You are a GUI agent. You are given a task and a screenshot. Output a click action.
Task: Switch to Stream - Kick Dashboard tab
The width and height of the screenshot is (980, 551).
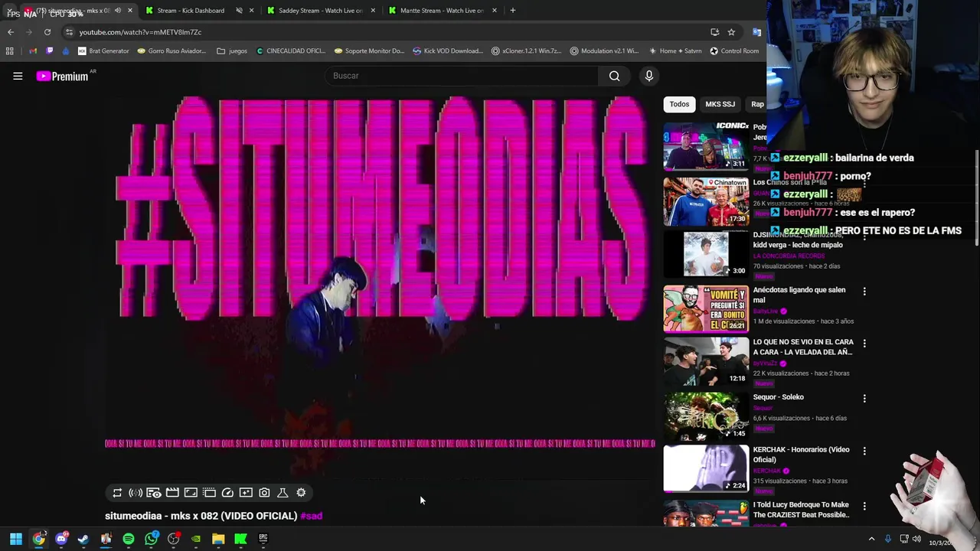point(191,11)
